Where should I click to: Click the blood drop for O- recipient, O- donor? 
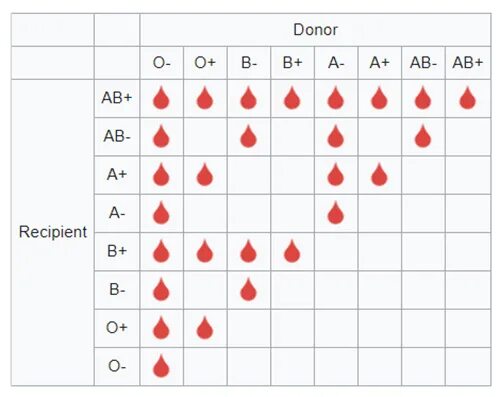point(161,366)
